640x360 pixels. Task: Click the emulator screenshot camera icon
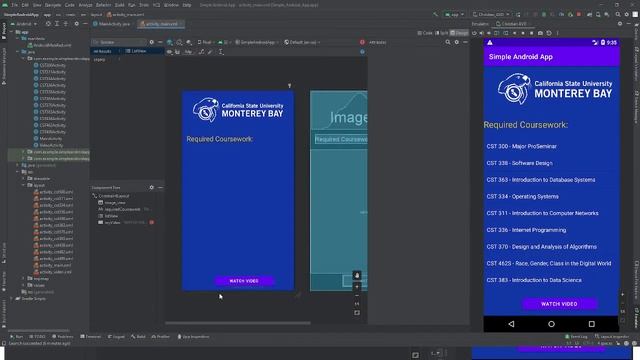point(540,33)
